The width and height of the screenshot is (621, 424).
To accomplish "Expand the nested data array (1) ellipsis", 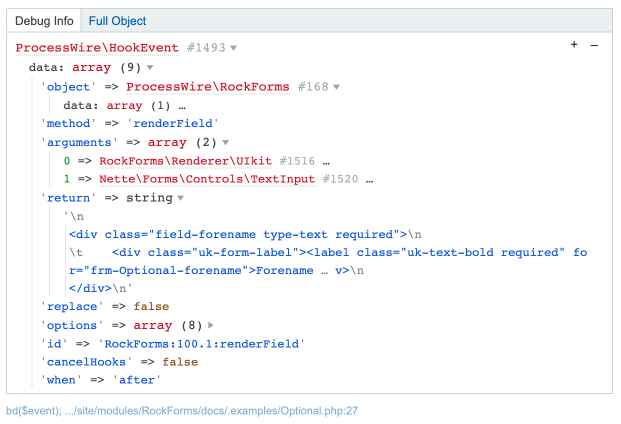I will coord(182,105).
